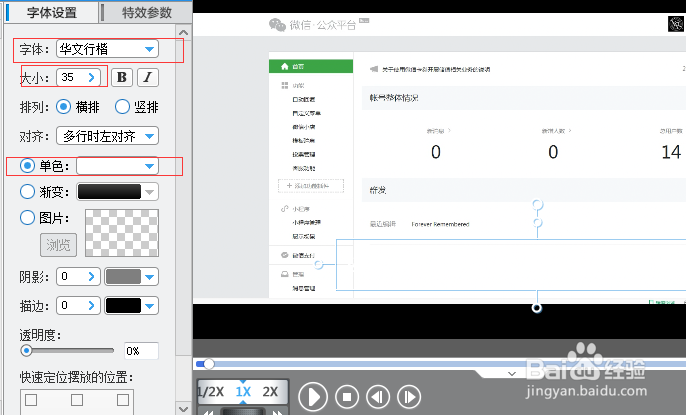Open the 描边 stroke color dropdown
686x415 pixels.
(x=150, y=306)
